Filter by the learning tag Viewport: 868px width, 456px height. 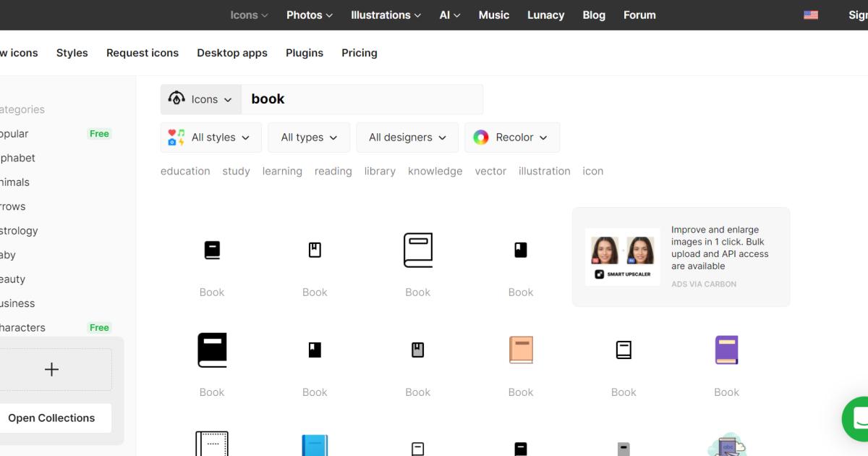tap(282, 172)
